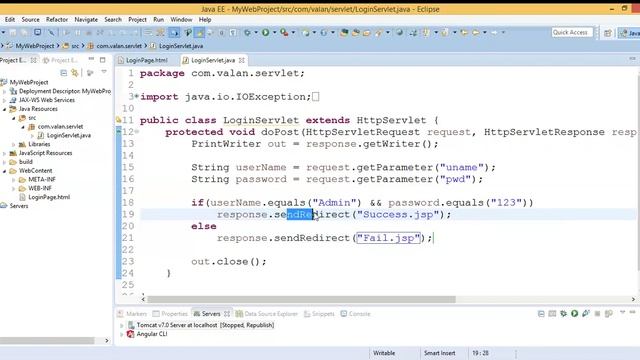Viewport: 640px width, 360px height.
Task: Click the Stop server square icon in Servers view
Action: (597, 313)
